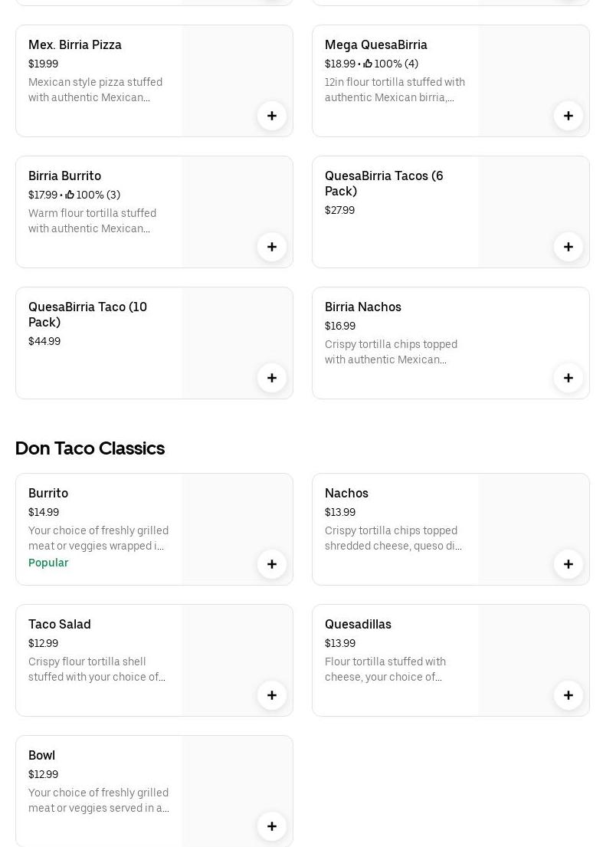View Birria Burrito description text
616x847 pixels.
pyautogui.click(x=92, y=221)
